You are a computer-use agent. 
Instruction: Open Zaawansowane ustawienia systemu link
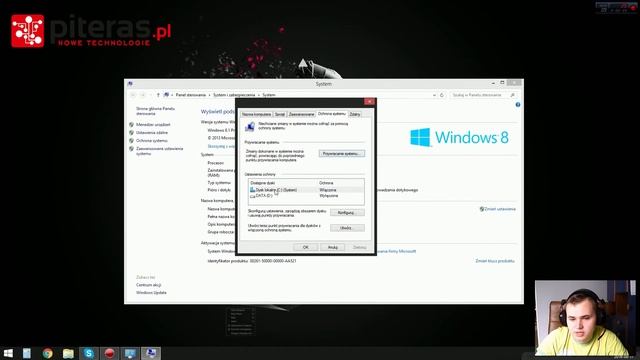[160, 151]
